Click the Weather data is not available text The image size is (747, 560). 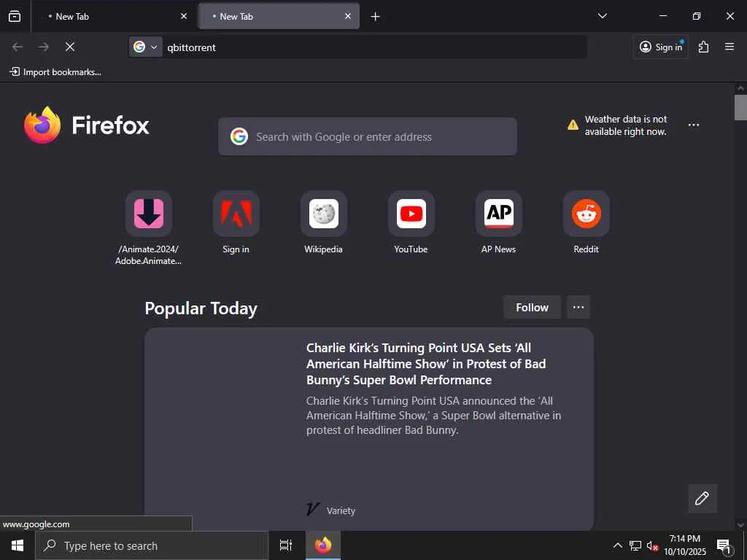click(626, 125)
